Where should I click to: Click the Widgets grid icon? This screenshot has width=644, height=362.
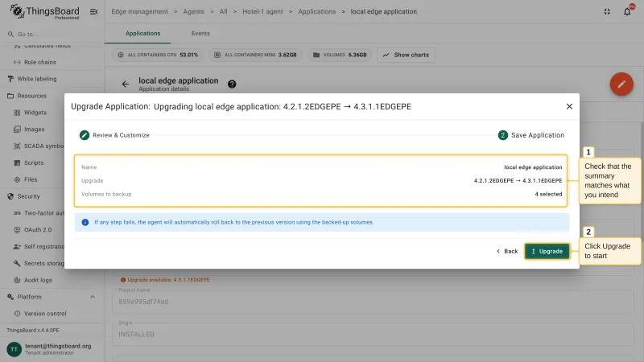[x=17, y=113]
